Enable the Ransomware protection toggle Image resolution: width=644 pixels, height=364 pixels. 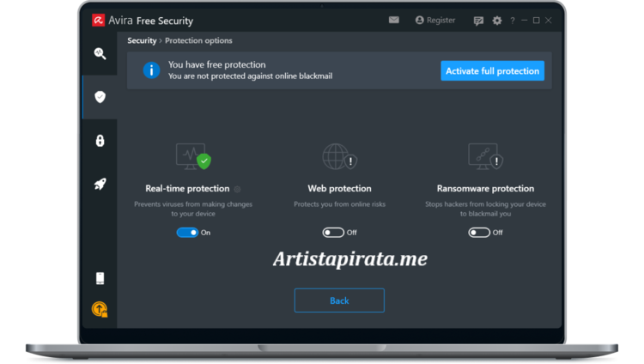coord(479,233)
